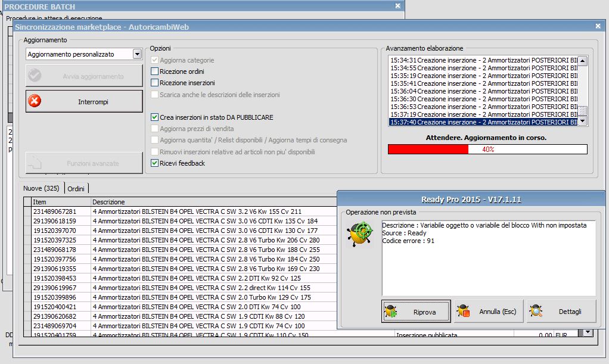Screen dimensions: 609x364
Task: Open Funzioni avanzate button
Action: (x=84, y=163)
